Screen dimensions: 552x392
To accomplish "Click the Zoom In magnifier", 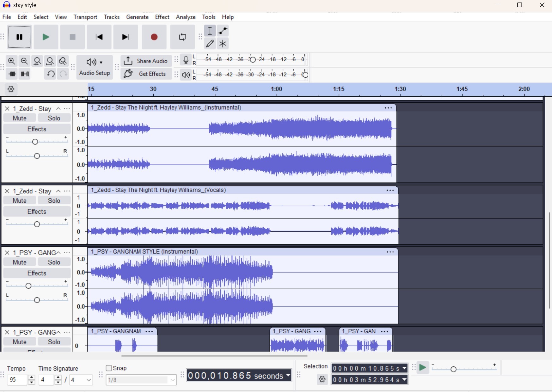I will click(12, 61).
